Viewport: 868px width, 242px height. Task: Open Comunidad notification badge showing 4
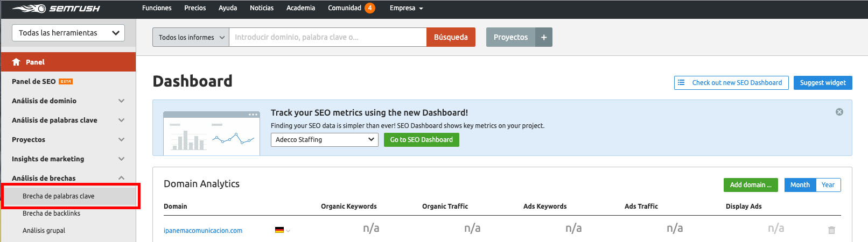pyautogui.click(x=370, y=8)
